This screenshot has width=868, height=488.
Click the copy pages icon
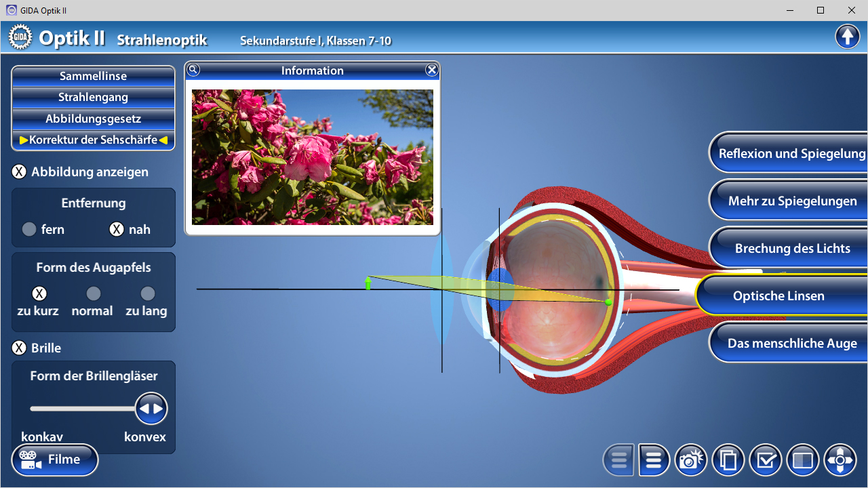[728, 461]
